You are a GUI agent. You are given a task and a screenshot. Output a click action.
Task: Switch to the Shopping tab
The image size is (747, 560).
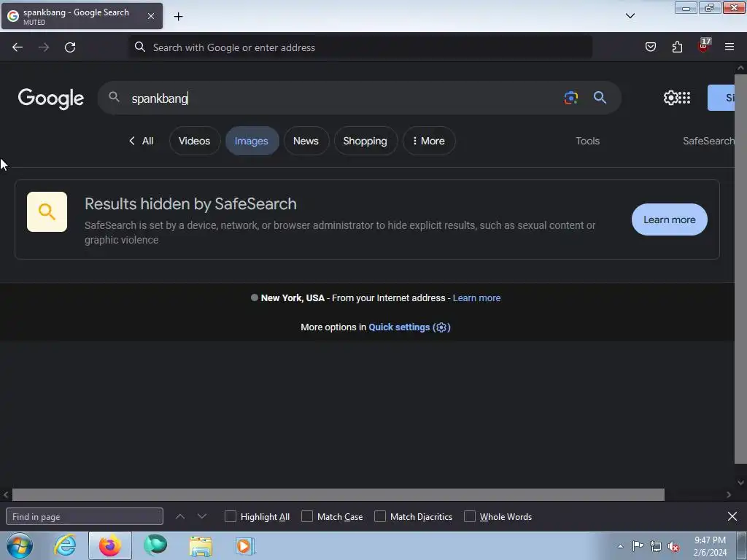[365, 141]
